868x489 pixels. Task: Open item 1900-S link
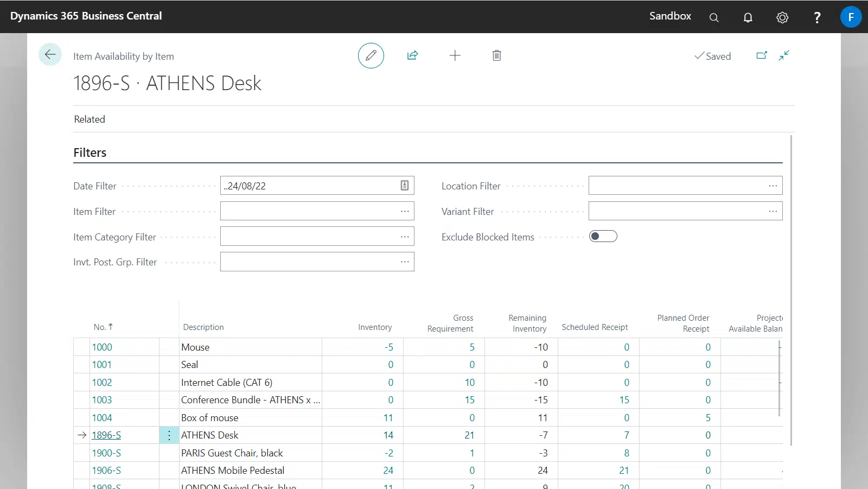(x=106, y=453)
